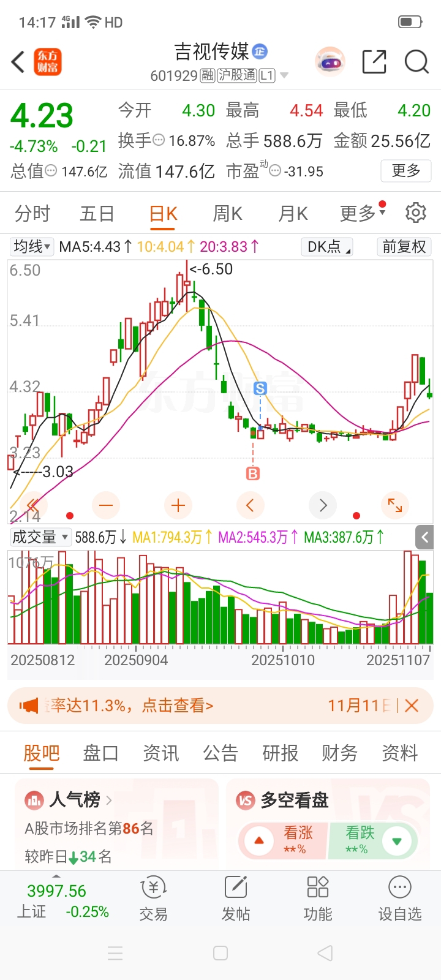
Task: Open the 盘口 tab
Action: 101,753
